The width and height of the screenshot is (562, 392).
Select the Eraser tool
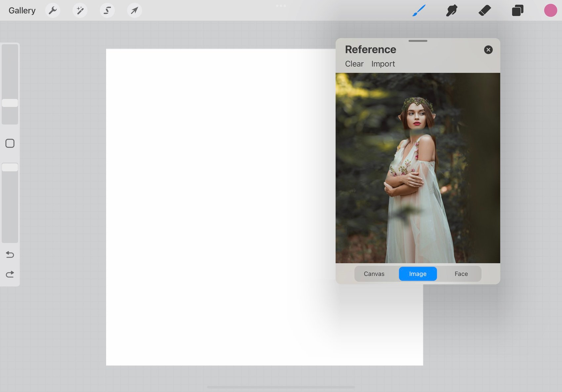485,11
